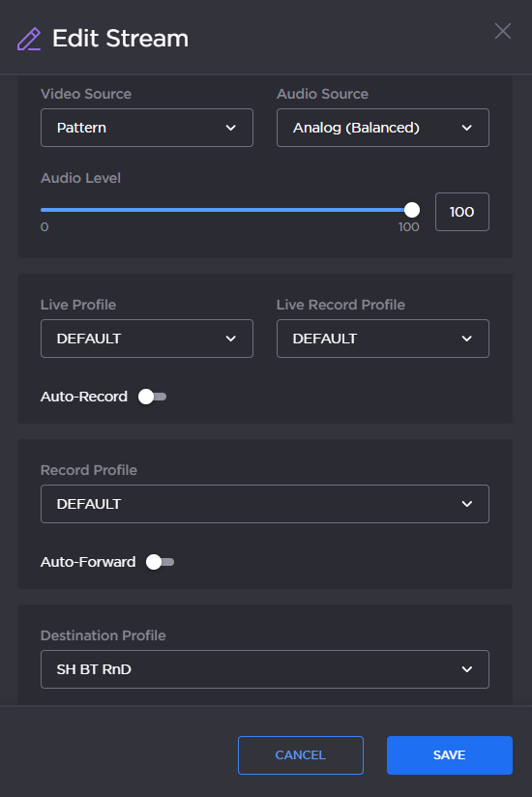
Task: Enable the Auto-Record switch
Action: [153, 397]
